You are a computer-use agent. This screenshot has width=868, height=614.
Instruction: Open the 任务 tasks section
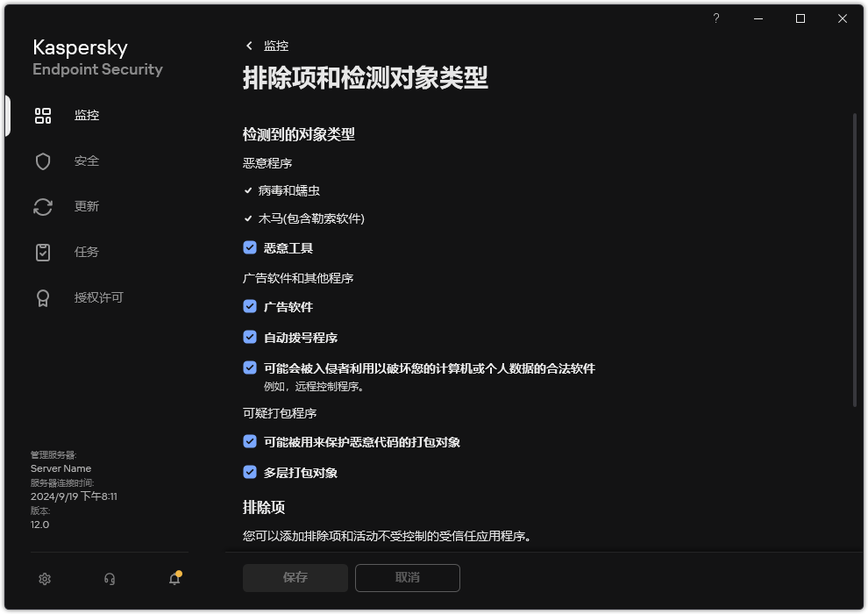(x=85, y=252)
